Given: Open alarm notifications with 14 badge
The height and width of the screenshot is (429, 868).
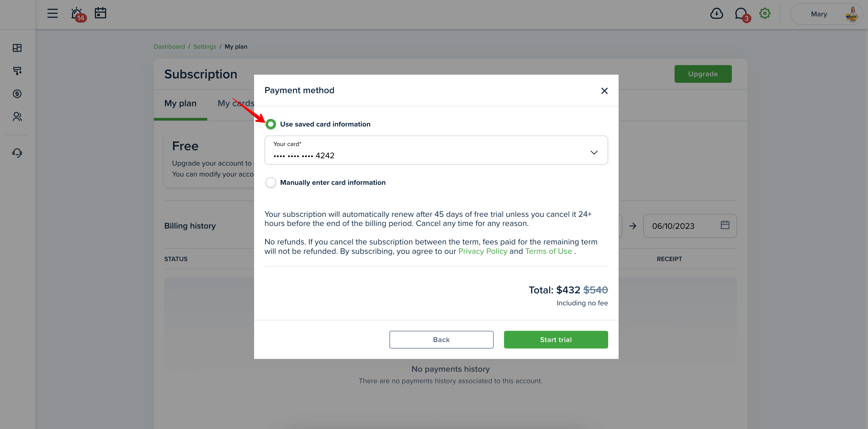Looking at the screenshot, I should 78,14.
